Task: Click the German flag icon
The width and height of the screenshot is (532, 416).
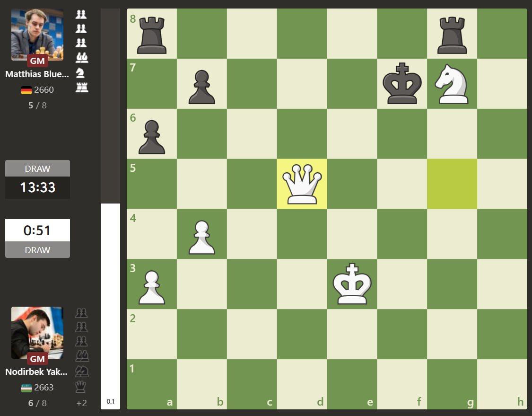Action: pos(26,90)
